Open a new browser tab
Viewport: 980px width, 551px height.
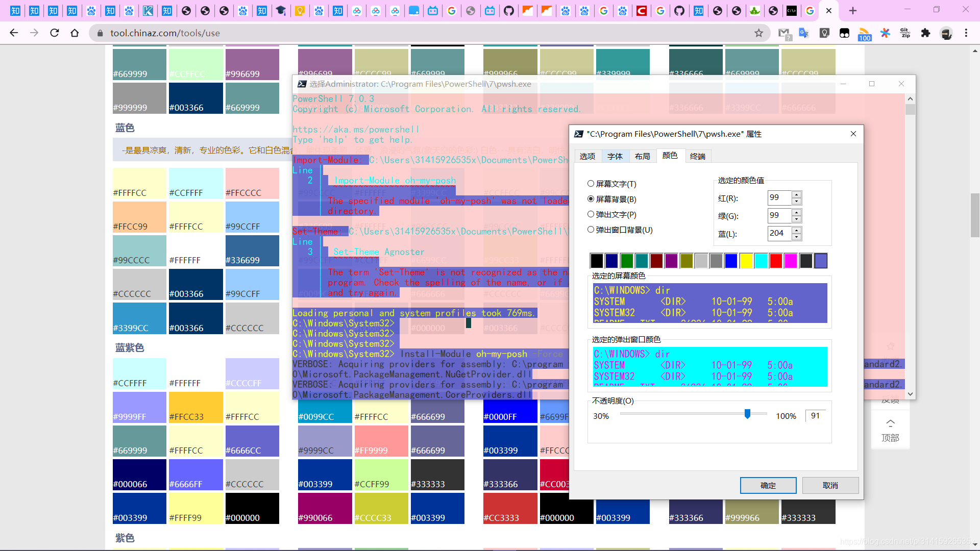pos(853,10)
